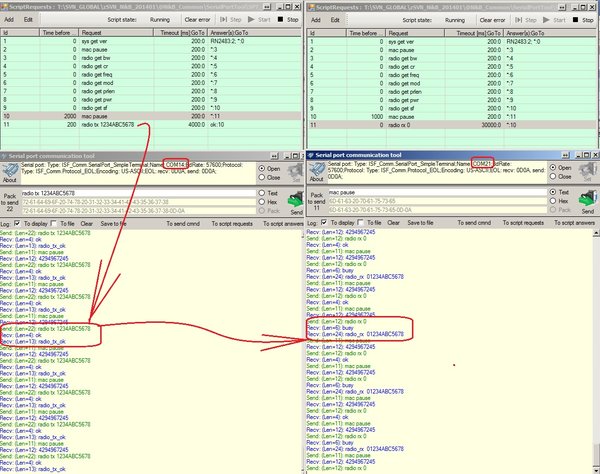Click 'Save to file' in left log toolbar

pyautogui.click(x=114, y=223)
